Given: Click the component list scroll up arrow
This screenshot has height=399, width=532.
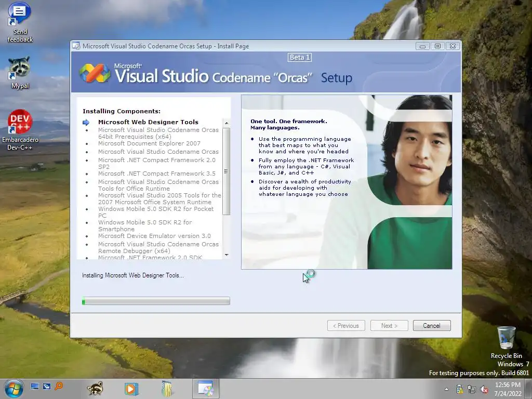Looking at the screenshot, I should (227, 123).
